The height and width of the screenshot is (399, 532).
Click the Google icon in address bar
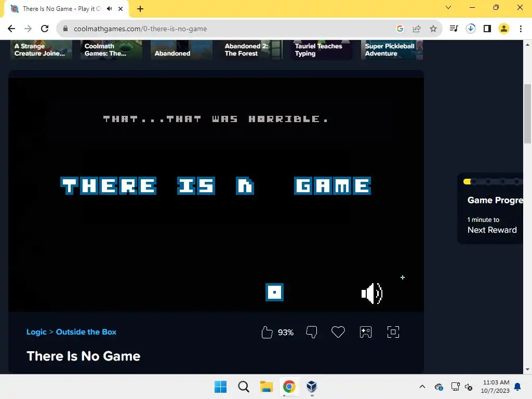click(x=400, y=29)
